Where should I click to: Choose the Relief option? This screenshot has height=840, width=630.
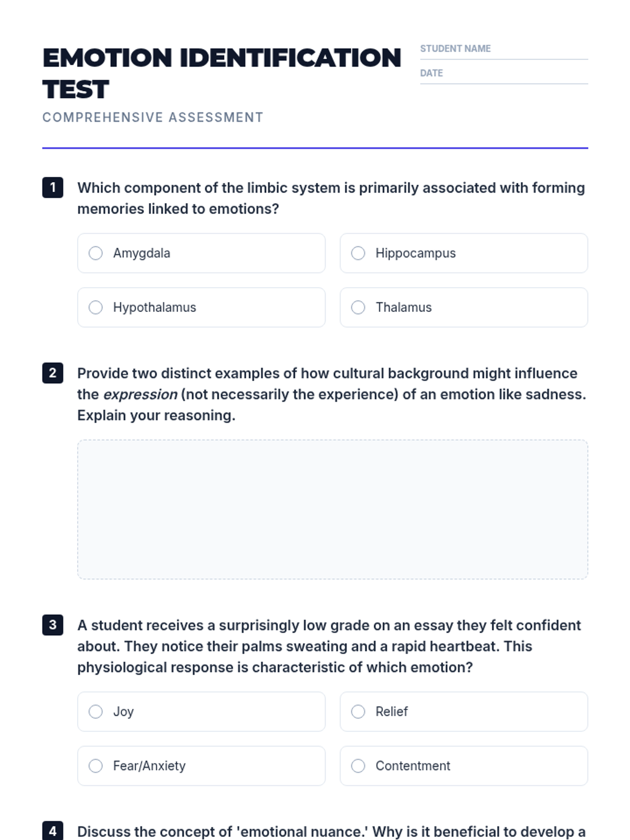(358, 711)
